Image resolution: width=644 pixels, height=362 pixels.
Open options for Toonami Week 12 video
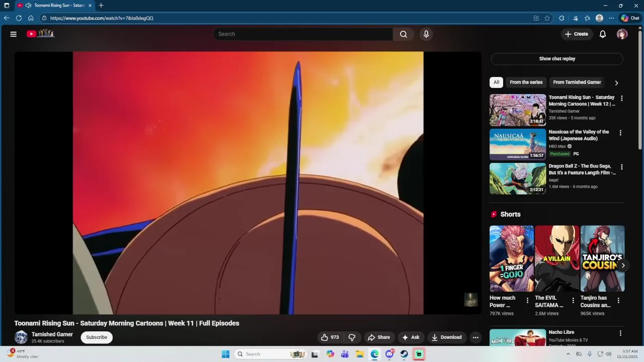(621, 99)
